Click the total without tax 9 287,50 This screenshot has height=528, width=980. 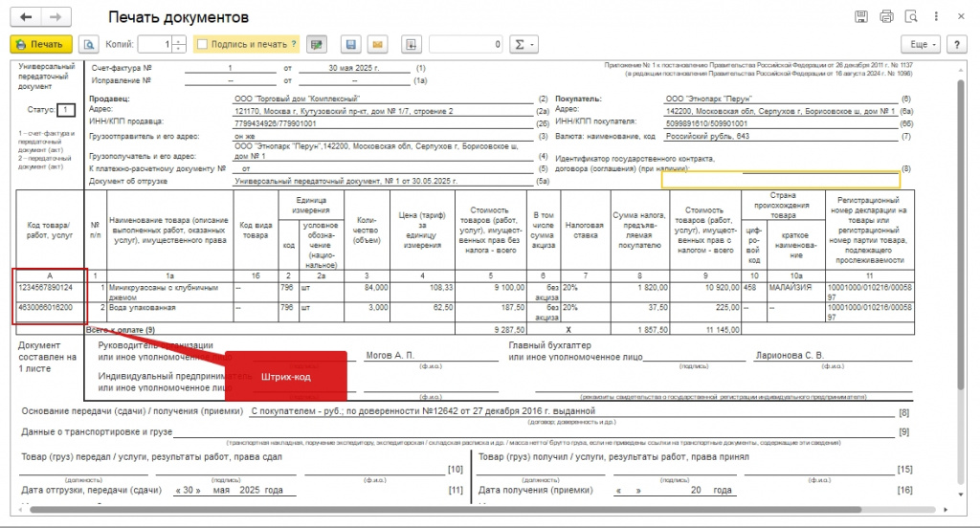coord(490,329)
